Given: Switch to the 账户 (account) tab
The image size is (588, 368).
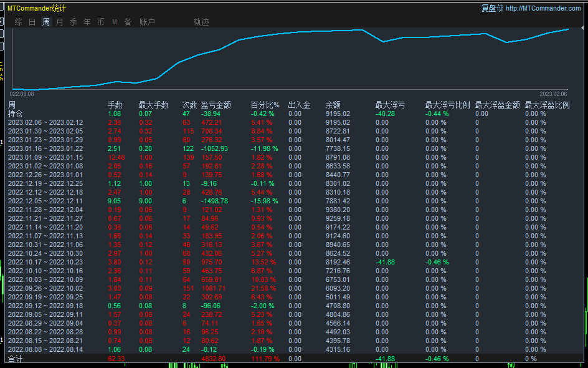Looking at the screenshot, I should pos(147,22).
